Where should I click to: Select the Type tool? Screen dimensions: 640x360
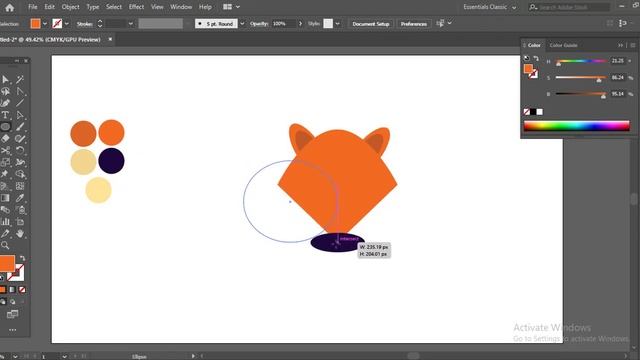[x=5, y=115]
